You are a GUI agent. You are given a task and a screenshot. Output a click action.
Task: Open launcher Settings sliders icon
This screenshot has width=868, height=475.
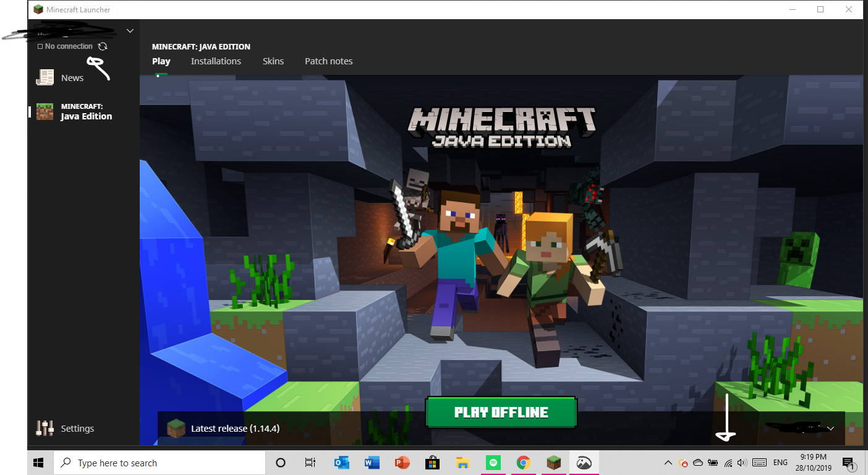[45, 428]
